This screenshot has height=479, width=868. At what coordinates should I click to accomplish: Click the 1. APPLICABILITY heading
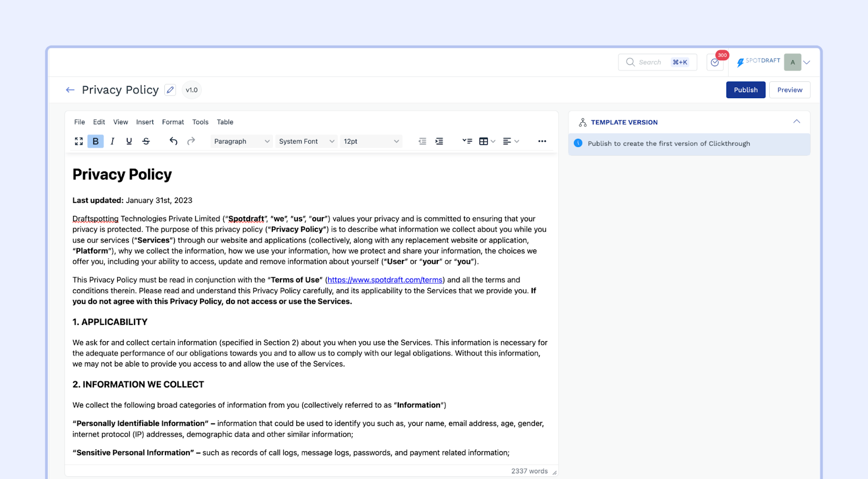pos(110,322)
